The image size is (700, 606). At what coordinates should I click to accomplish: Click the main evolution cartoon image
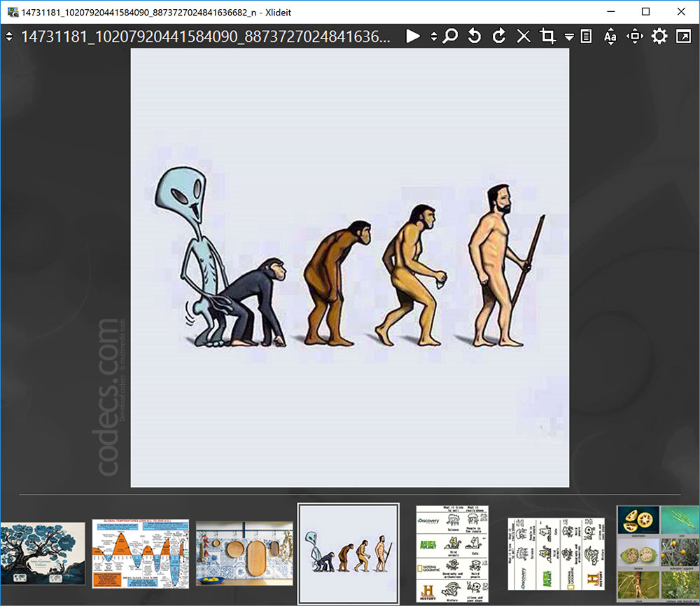point(349,268)
